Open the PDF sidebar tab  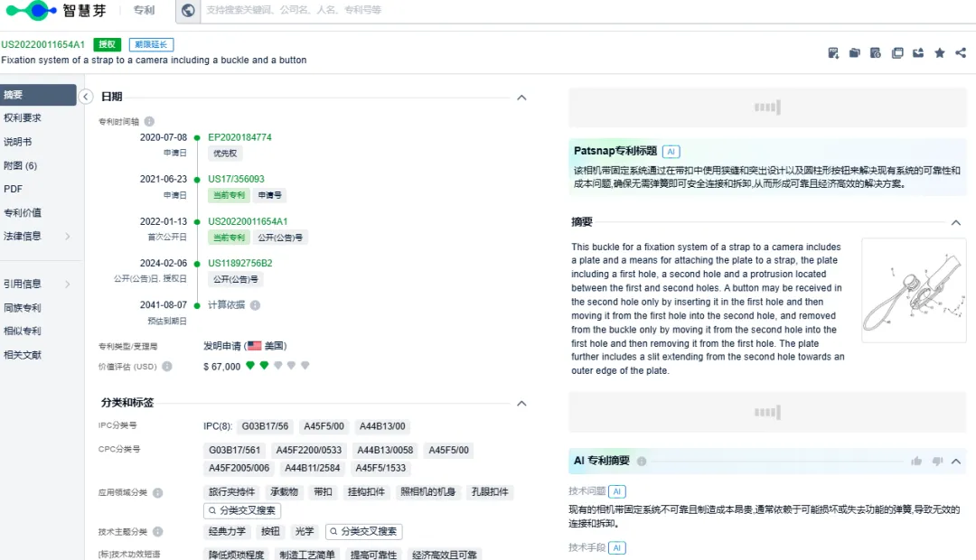[13, 189]
